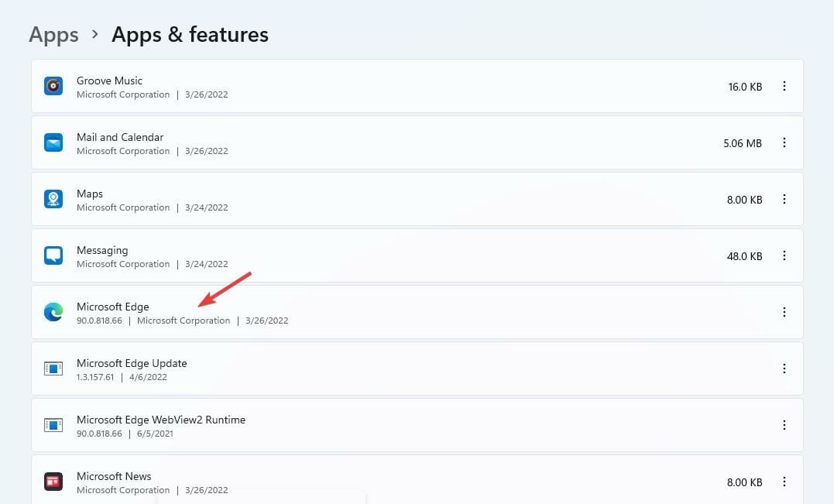This screenshot has width=834, height=504.
Task: Click the Microsoft Edge Update icon
Action: tap(53, 369)
